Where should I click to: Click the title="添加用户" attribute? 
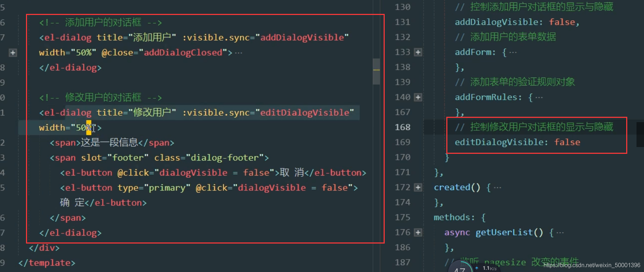pyautogui.click(x=136, y=37)
